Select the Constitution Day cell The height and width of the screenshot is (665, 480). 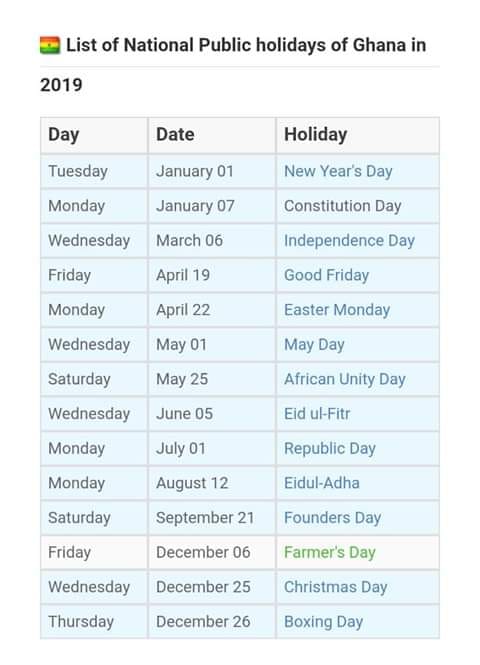pos(357,206)
